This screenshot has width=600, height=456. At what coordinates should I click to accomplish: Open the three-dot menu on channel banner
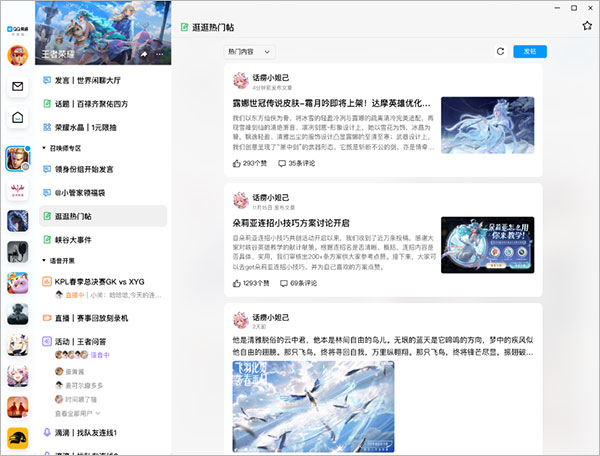coord(160,52)
